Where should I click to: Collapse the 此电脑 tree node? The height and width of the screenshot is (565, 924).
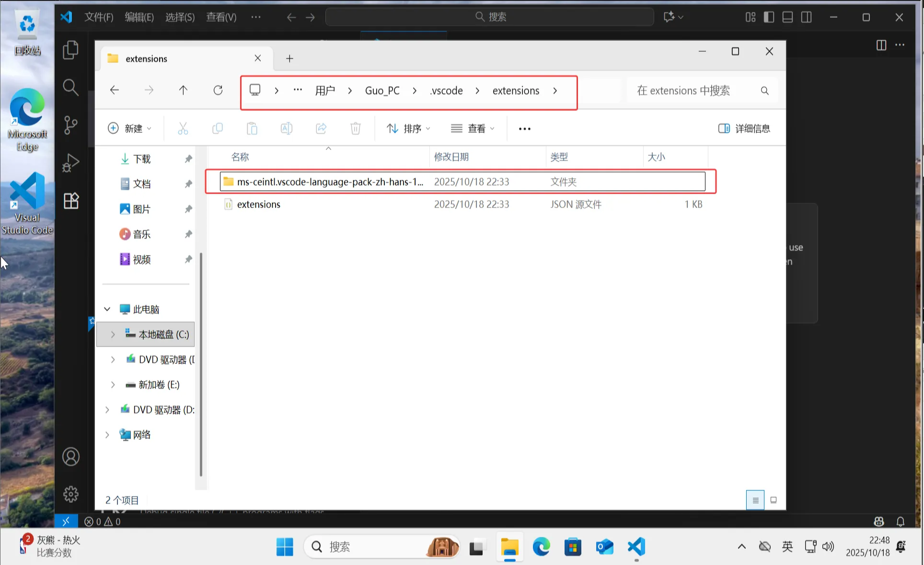[x=107, y=309]
